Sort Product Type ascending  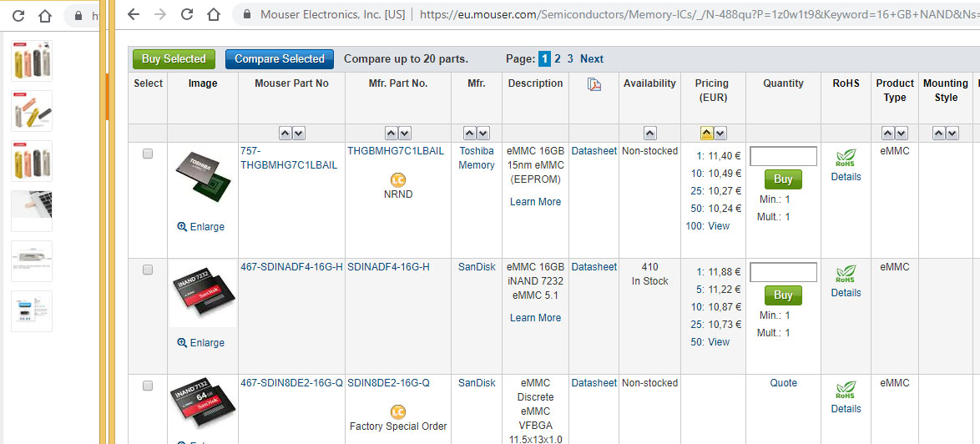pyautogui.click(x=888, y=133)
